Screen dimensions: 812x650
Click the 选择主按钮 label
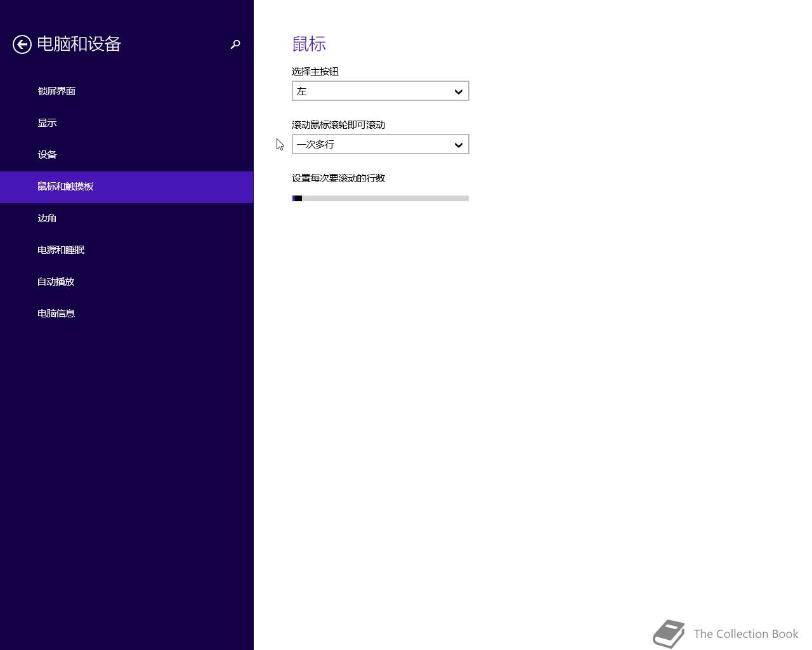[x=315, y=72]
